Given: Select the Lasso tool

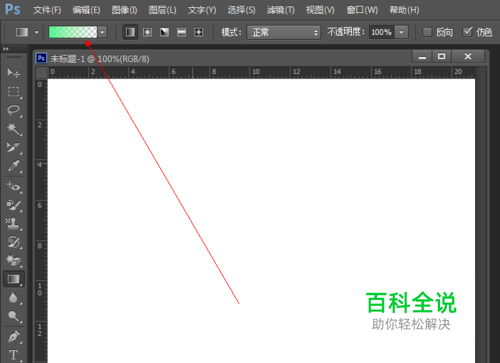Looking at the screenshot, I should [13, 110].
